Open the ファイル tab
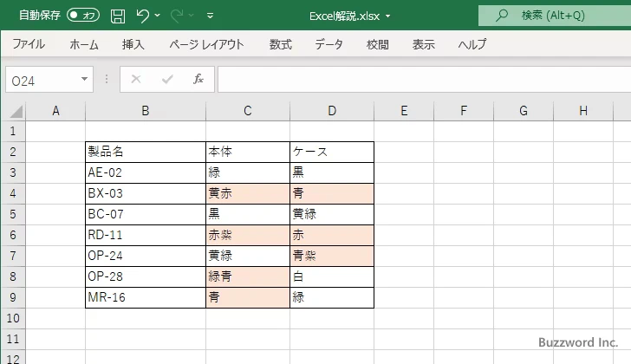The width and height of the screenshot is (631, 364). [29, 44]
